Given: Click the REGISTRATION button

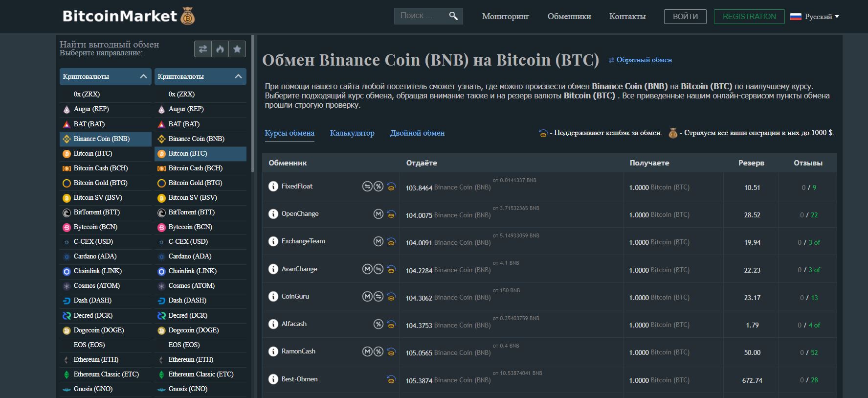Looking at the screenshot, I should point(749,17).
